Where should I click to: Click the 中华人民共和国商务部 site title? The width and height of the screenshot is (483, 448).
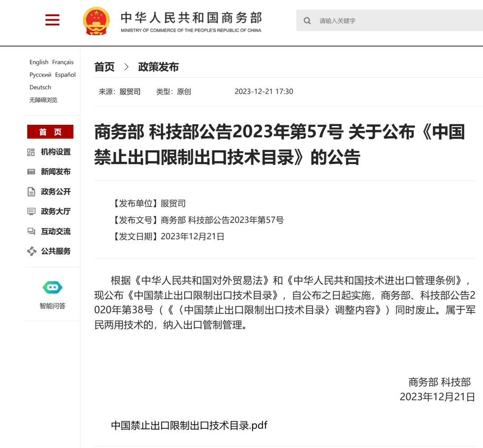[191, 18]
